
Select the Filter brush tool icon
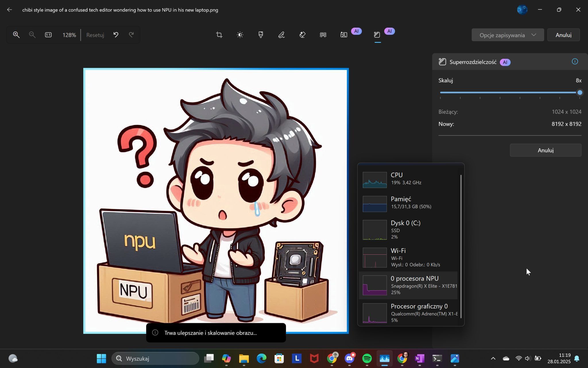[x=261, y=35]
